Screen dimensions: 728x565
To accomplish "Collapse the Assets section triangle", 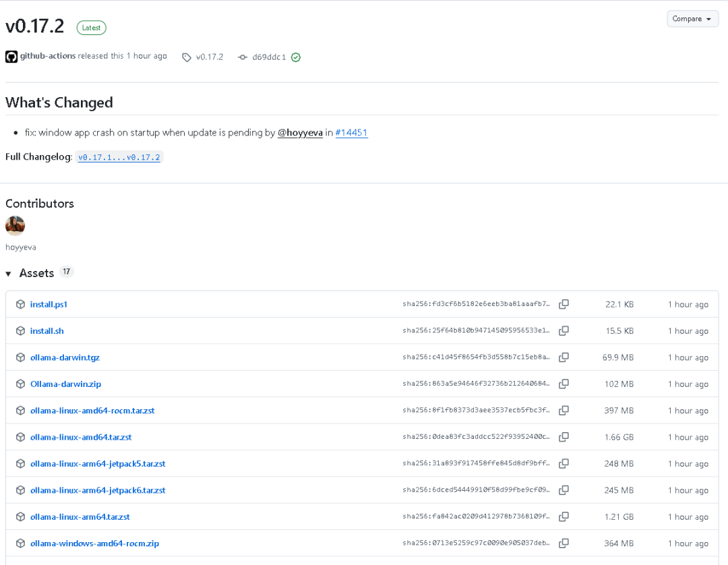I will pos(8,274).
